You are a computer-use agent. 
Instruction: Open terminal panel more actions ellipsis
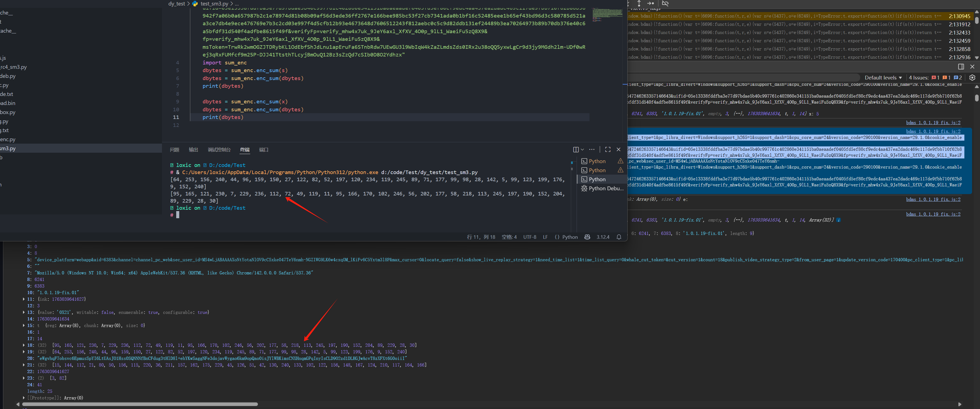point(592,149)
